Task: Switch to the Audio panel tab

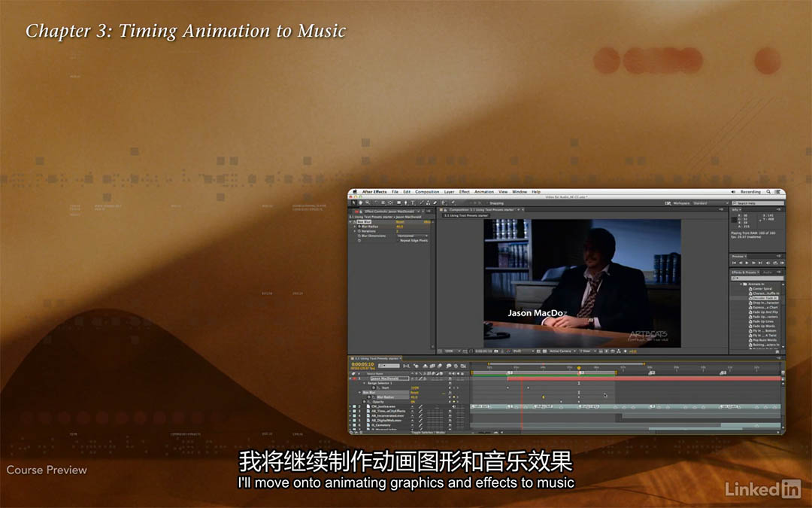Action: pyautogui.click(x=768, y=272)
